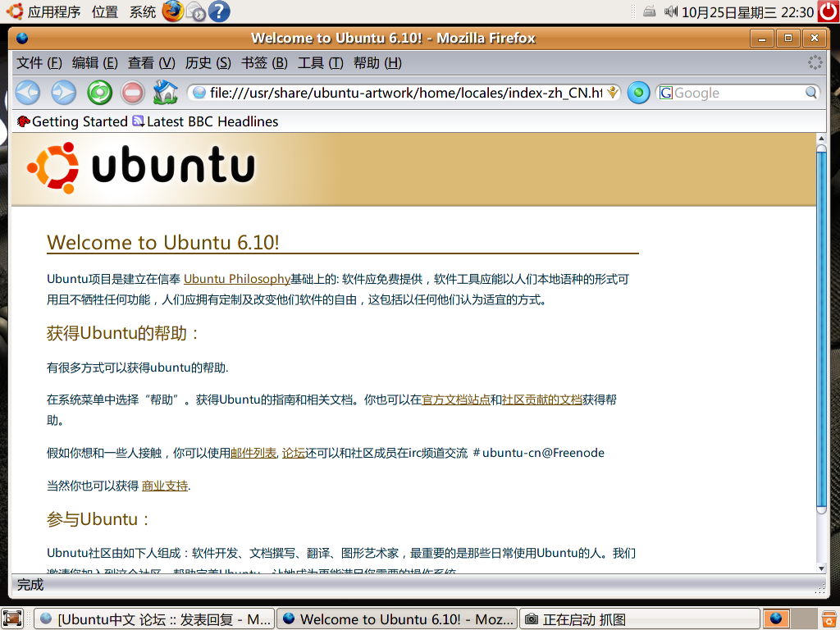Click the green Go button beside address bar

(x=638, y=93)
